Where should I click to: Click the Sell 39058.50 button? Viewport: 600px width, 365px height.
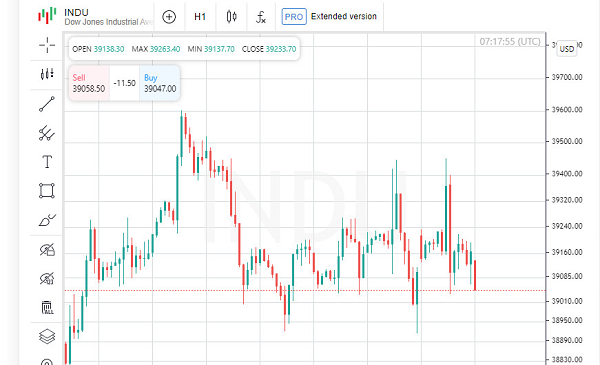(x=89, y=83)
